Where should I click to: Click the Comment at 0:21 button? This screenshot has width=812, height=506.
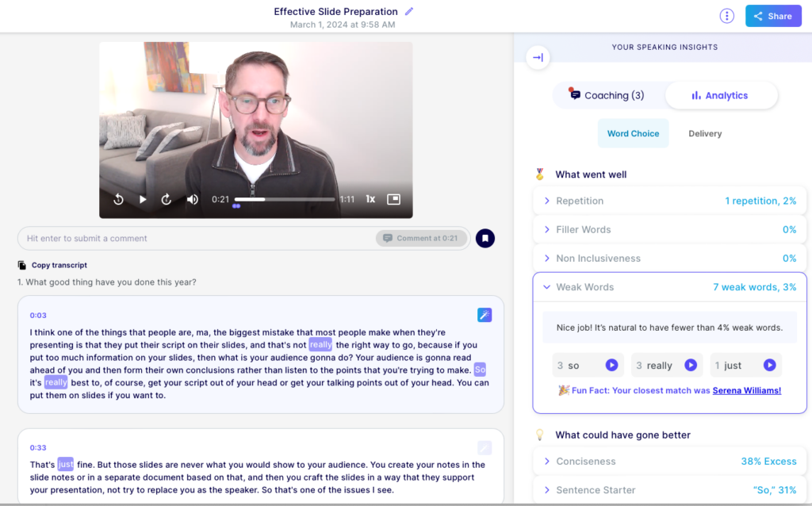pyautogui.click(x=421, y=238)
